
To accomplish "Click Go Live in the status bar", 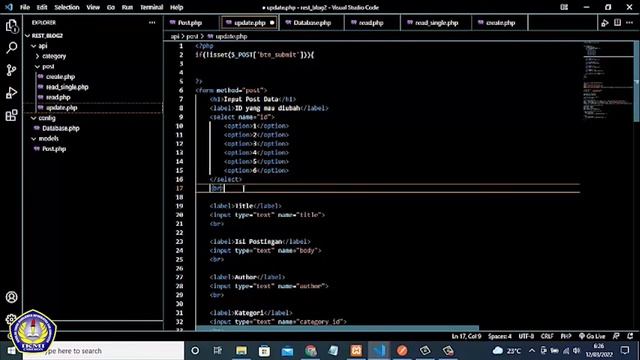I will (x=592, y=336).
